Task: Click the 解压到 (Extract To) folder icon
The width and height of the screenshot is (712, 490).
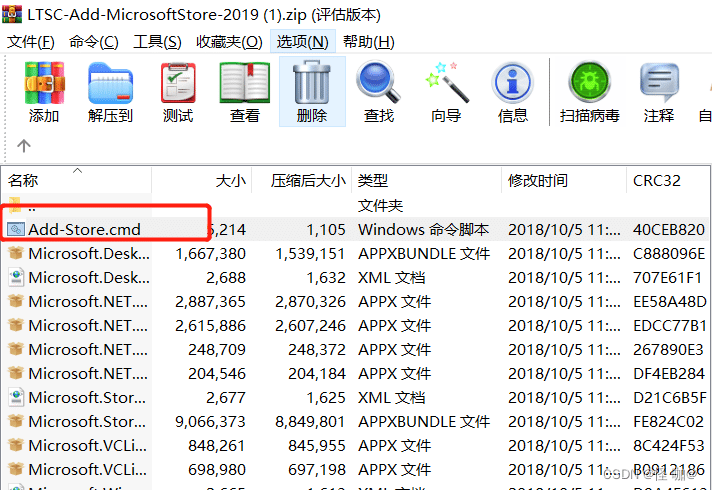Action: click(110, 83)
